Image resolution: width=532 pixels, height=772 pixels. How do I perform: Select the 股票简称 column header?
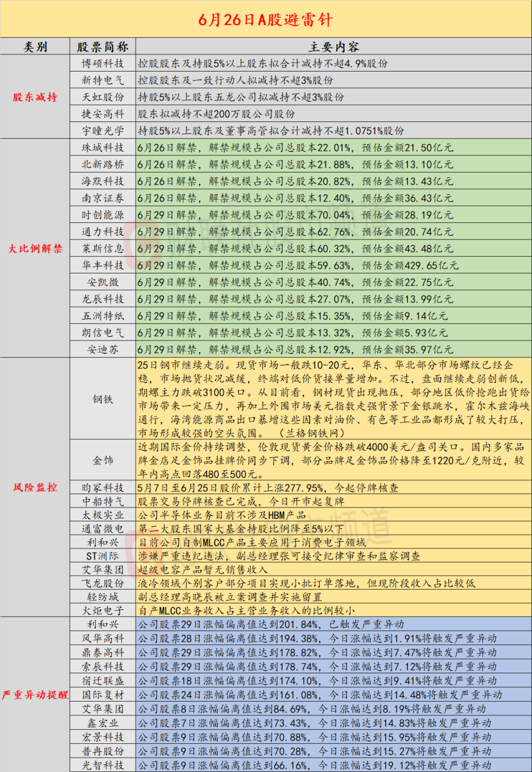pyautogui.click(x=103, y=47)
